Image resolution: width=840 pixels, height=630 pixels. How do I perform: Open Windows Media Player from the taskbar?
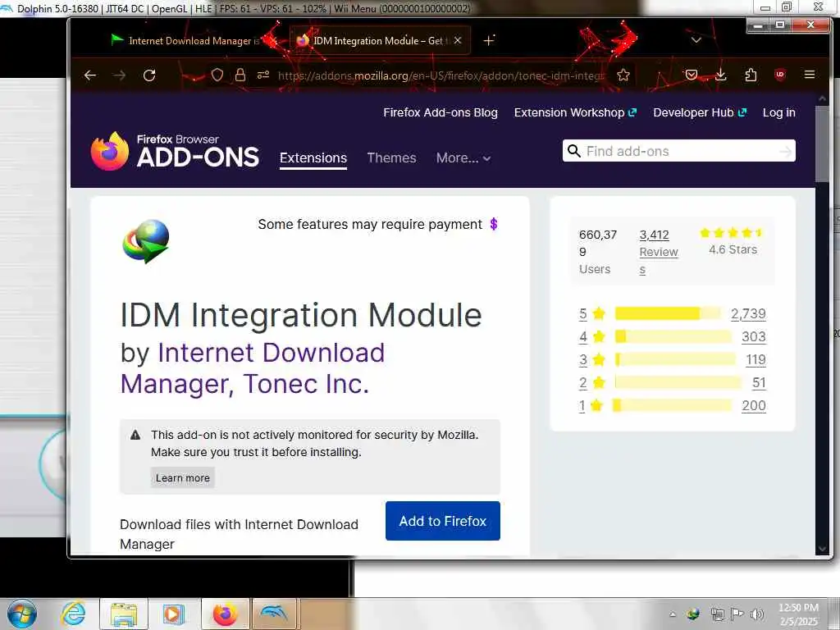(x=174, y=614)
